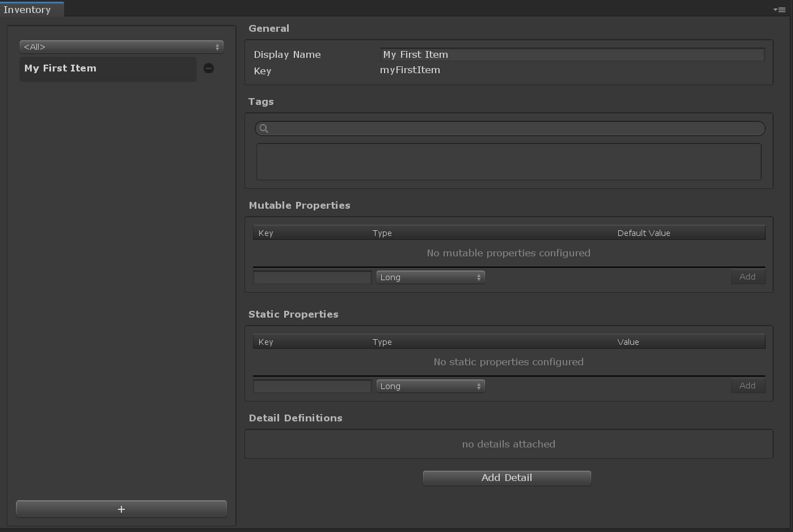
Task: Click the 'No static properties configured' text
Action: (509, 362)
